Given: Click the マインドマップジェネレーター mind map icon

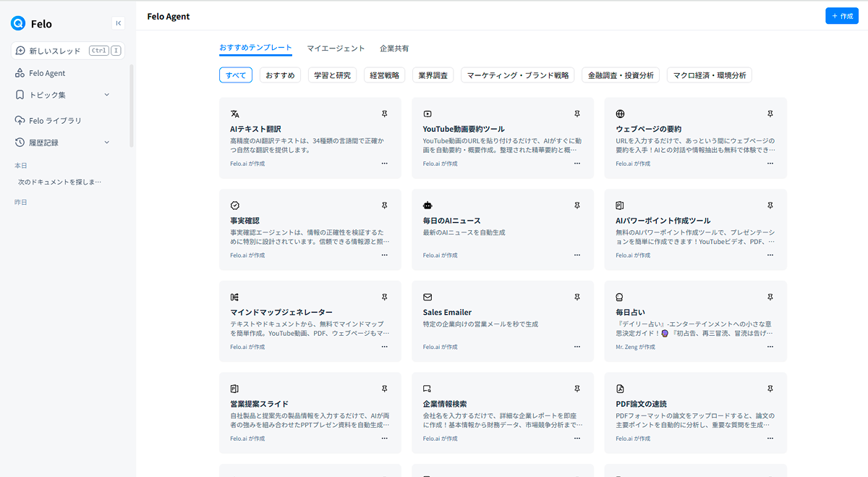Looking at the screenshot, I should tap(234, 297).
